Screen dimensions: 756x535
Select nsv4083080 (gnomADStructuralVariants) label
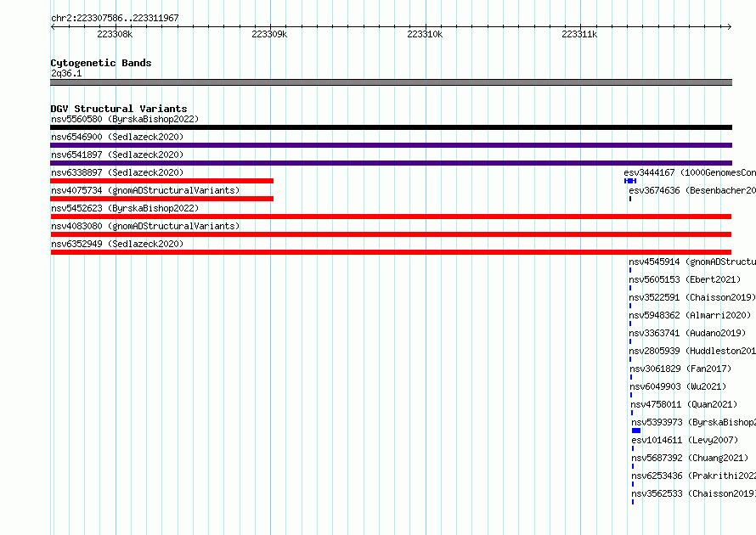145,226
